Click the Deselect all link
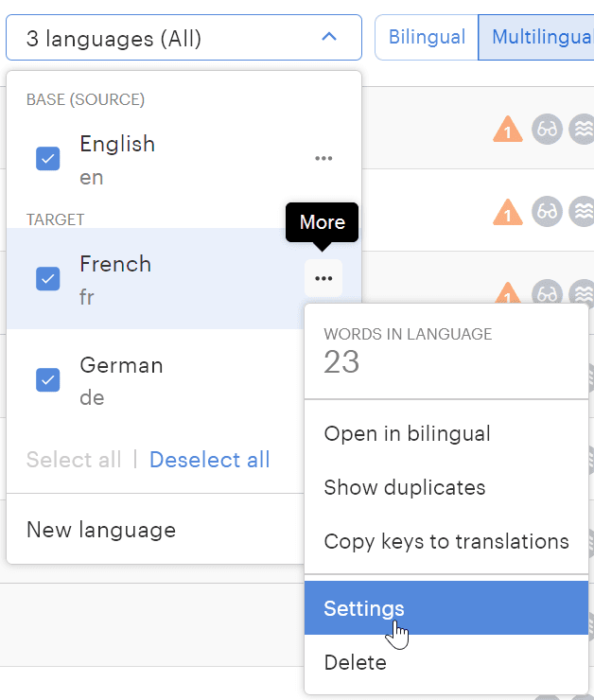The image size is (594, 700). click(209, 460)
